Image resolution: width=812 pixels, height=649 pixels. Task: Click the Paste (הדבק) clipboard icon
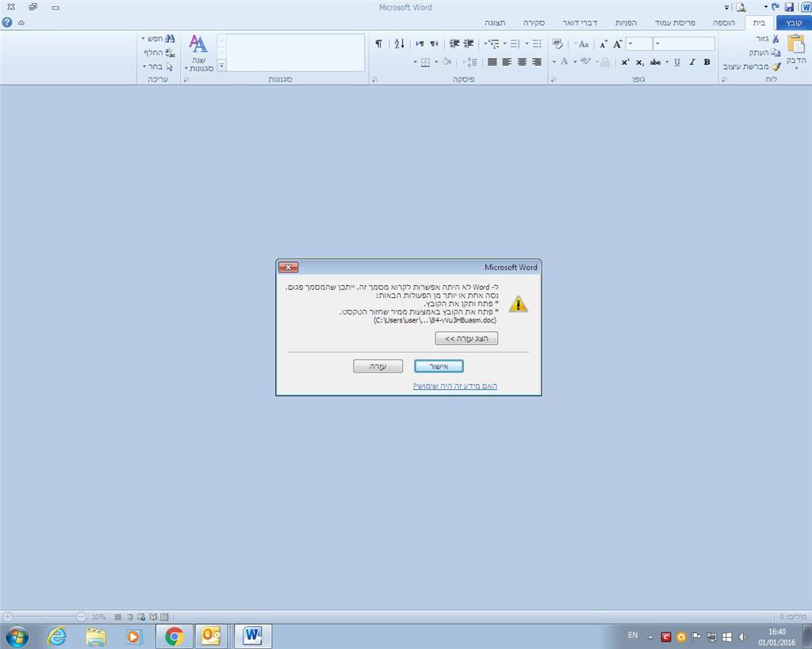pyautogui.click(x=796, y=44)
